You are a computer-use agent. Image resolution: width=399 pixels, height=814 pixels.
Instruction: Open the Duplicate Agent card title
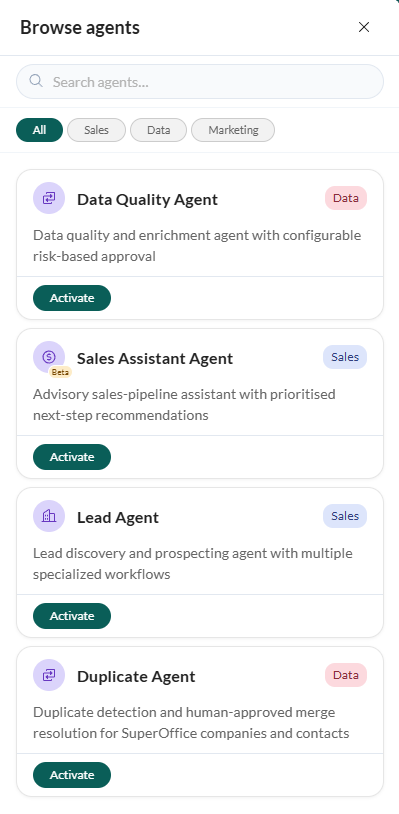tap(136, 676)
